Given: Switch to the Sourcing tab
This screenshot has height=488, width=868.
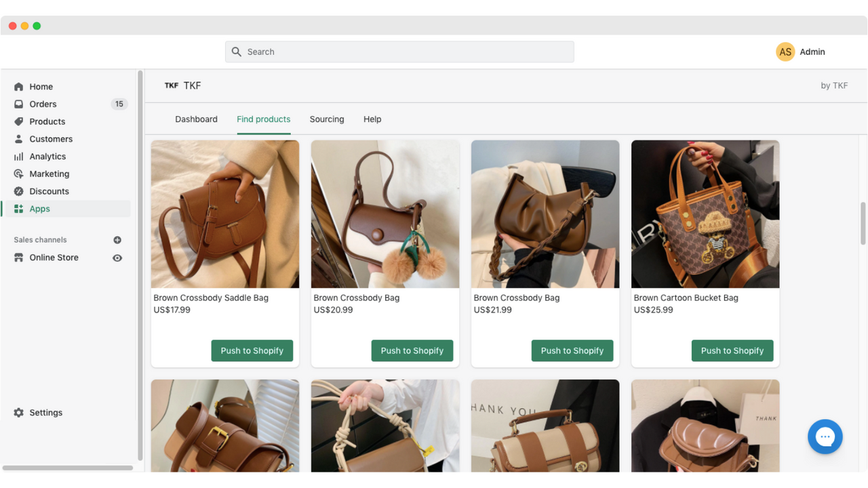Looking at the screenshot, I should [x=327, y=119].
